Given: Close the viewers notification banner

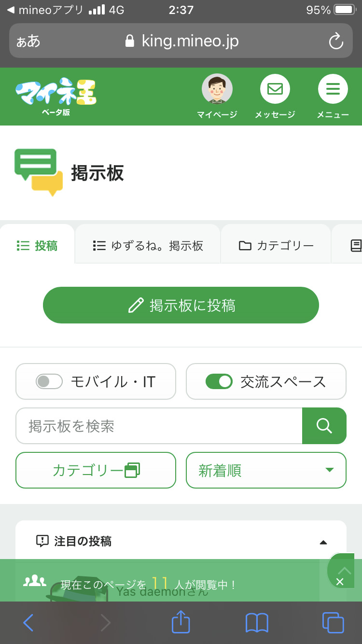Looking at the screenshot, I should coord(340,582).
